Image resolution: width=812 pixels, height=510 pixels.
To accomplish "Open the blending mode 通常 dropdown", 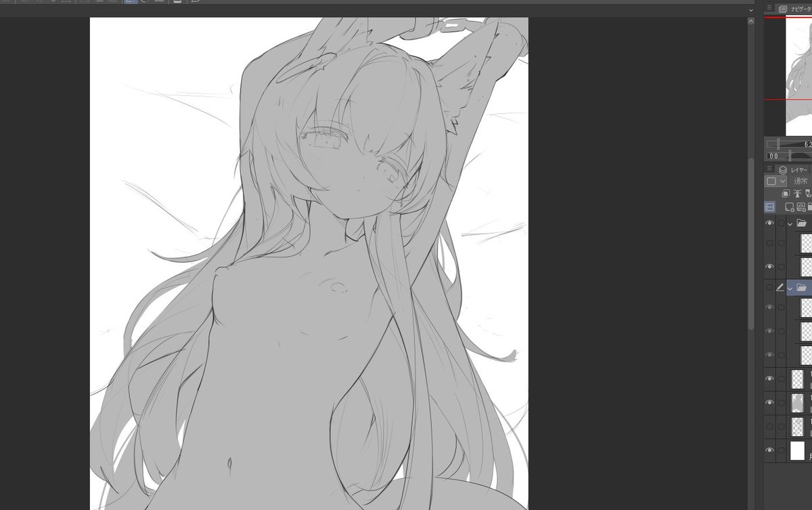I will [800, 181].
